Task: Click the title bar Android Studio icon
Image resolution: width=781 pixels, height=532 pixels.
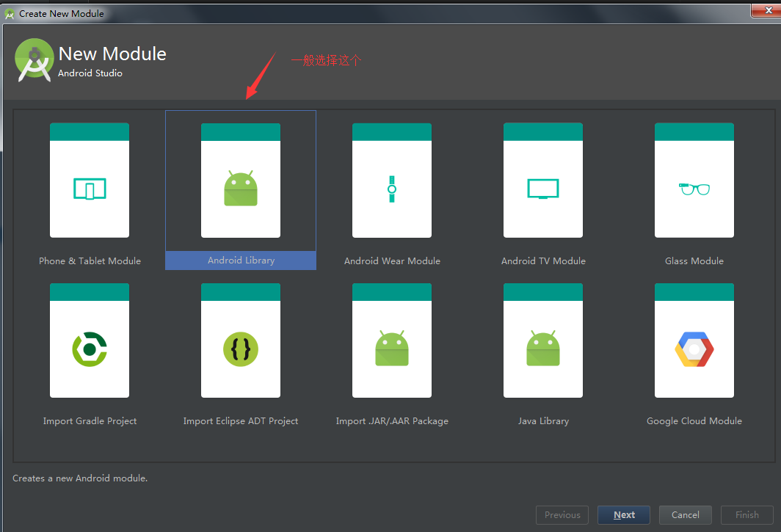Action: tap(10, 14)
